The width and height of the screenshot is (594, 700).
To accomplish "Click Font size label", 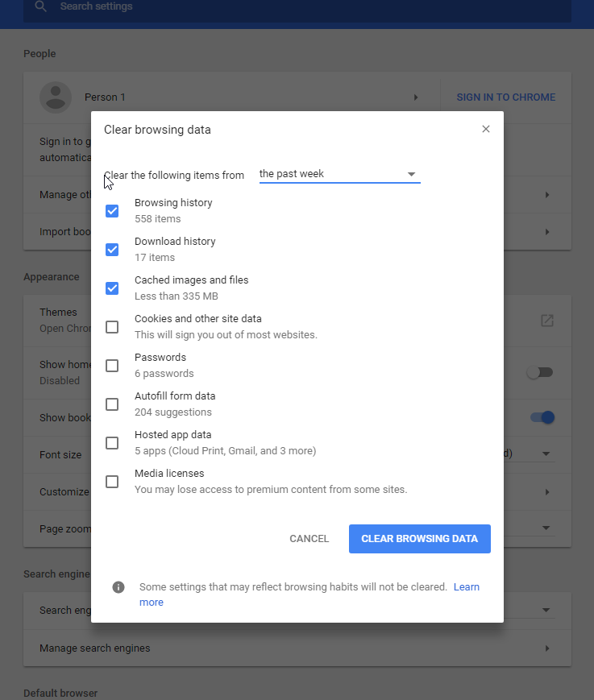I will pyautogui.click(x=60, y=455).
